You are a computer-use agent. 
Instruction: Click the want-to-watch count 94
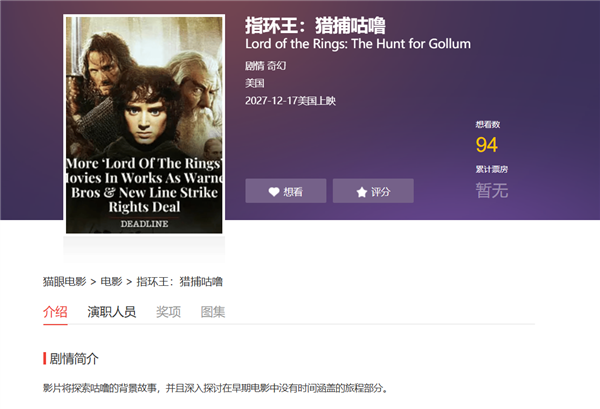(x=487, y=145)
